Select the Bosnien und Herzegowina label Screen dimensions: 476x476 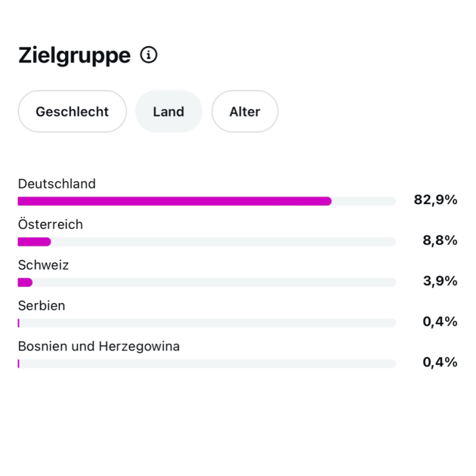pyautogui.click(x=99, y=346)
